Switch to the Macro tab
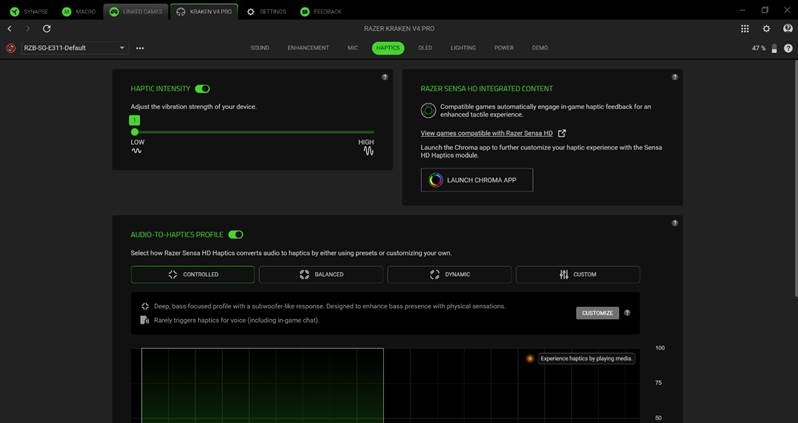Screen dimensions: 798x423 [79, 11]
